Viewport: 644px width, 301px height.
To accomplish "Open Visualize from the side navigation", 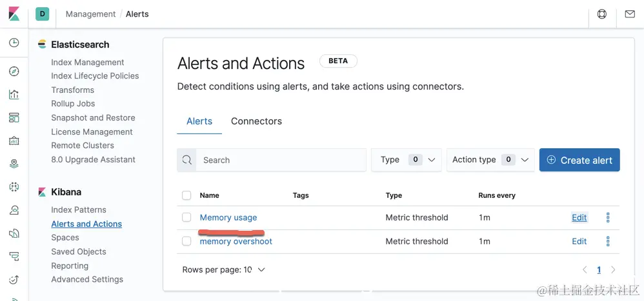I will pos(14,95).
